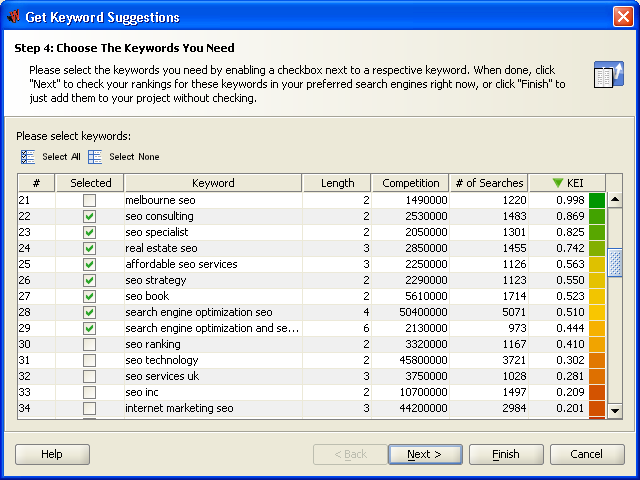This screenshot has height=480, width=640.
Task: Click the seo consulting keyword cell
Action: [x=213, y=216]
